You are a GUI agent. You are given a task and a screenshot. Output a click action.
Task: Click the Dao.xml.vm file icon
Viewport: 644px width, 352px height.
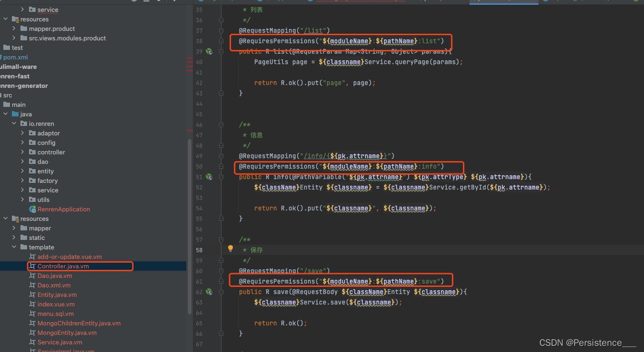click(32, 285)
